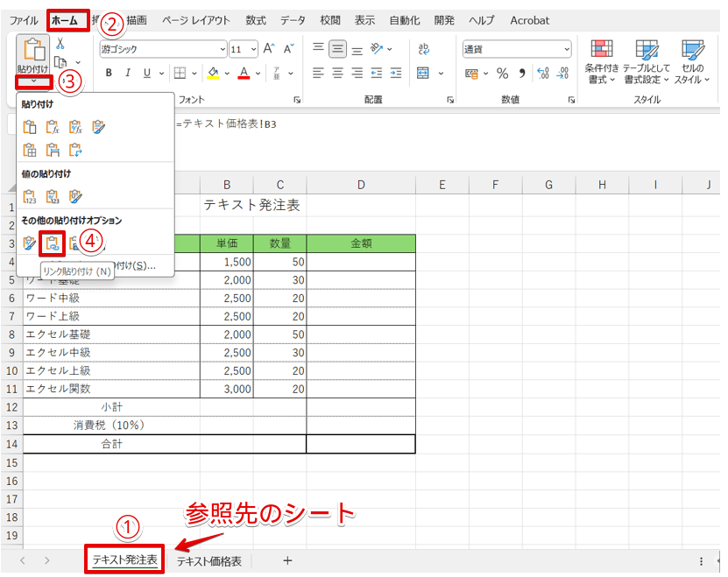The height and width of the screenshot is (577, 728).
Task: Toggle align text left
Action: (x=318, y=73)
